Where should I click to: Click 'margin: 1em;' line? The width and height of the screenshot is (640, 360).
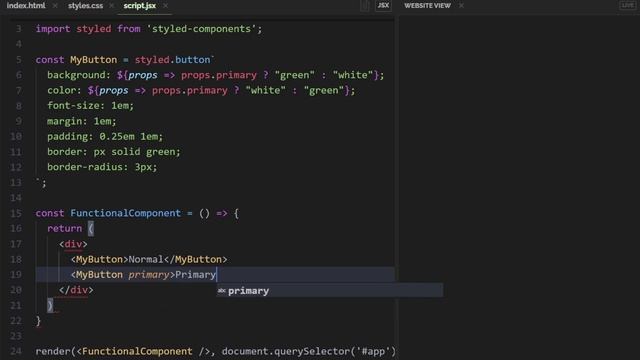[x=82, y=121]
